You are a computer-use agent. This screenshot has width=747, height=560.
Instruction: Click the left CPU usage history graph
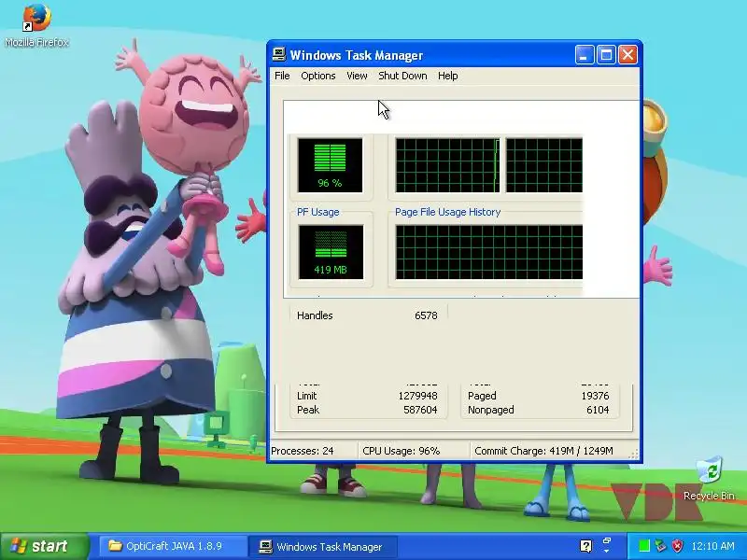coord(448,165)
